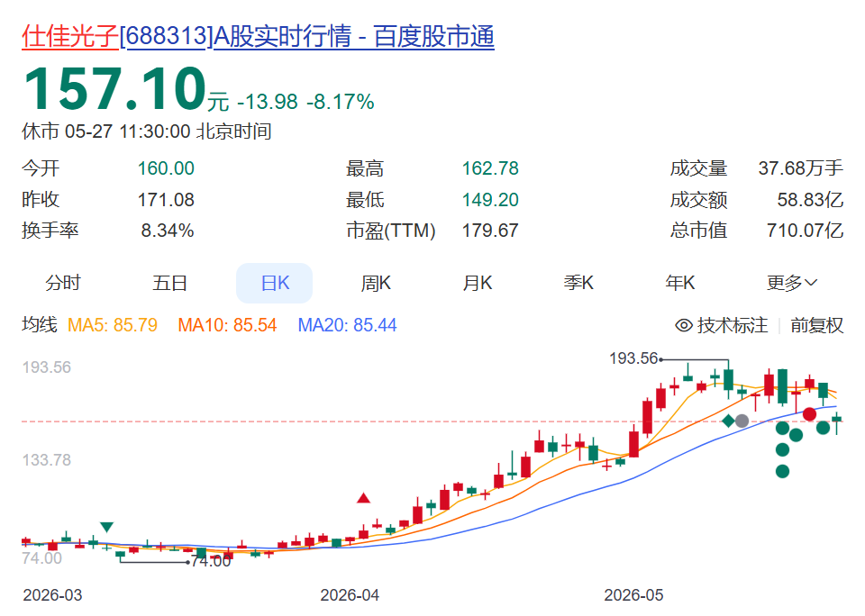
Task: Click the 2026-04 date axis label
Action: 350,595
